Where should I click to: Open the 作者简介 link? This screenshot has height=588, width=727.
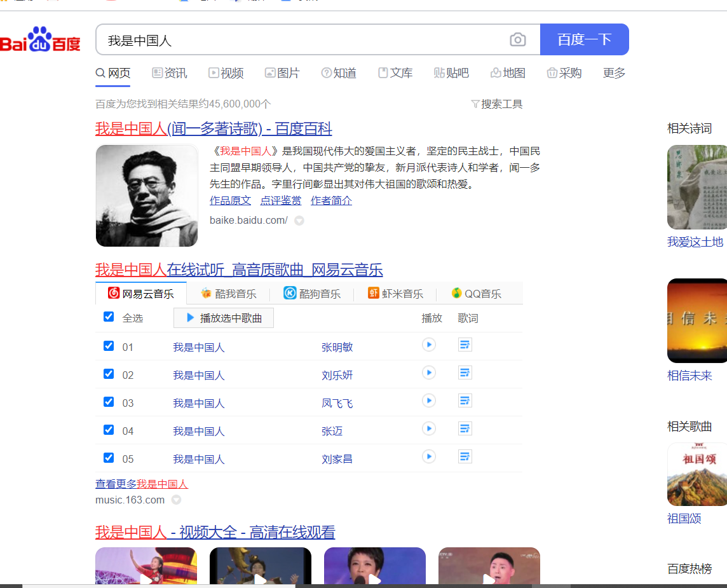332,201
